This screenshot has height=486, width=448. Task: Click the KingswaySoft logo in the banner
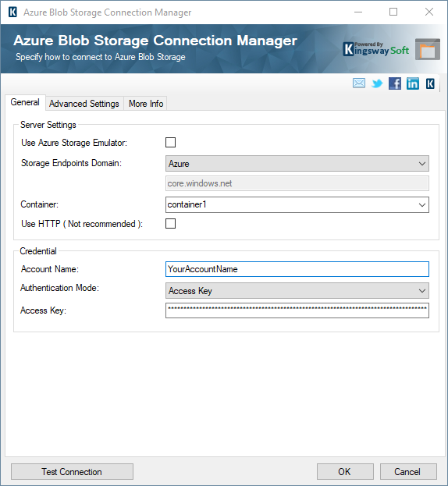pyautogui.click(x=375, y=49)
